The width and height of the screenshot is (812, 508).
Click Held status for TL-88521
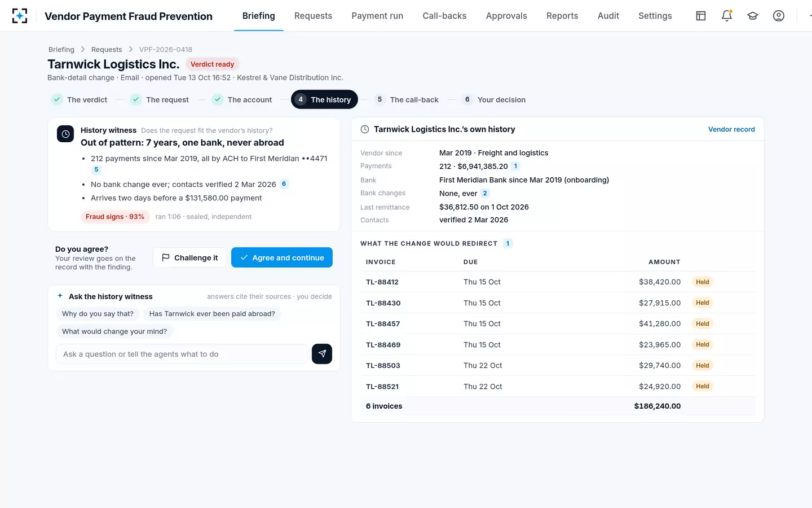703,386
